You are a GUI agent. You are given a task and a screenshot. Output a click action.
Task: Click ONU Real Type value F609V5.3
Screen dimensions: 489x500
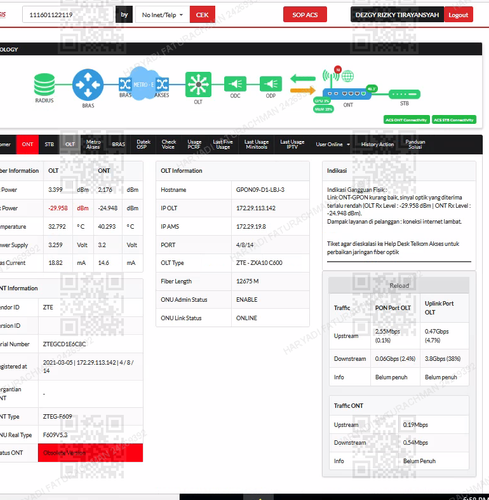[55, 435]
